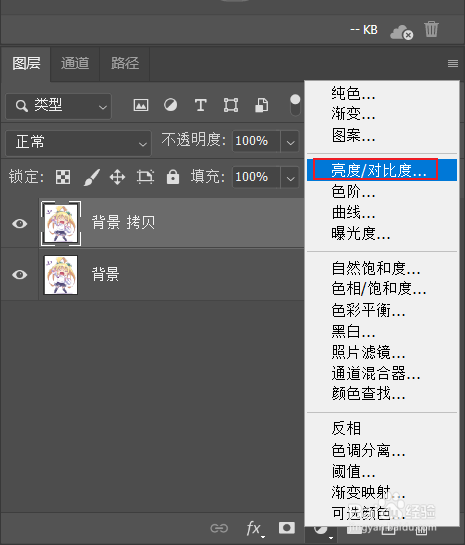Filter layers by pixel layer icon
The width and height of the screenshot is (465, 545).
pos(141,105)
